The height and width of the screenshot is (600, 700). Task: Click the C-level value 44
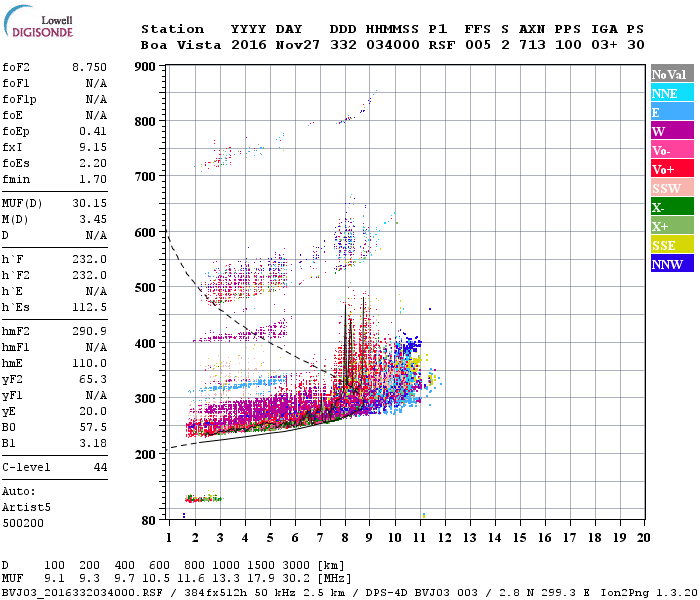pos(100,467)
